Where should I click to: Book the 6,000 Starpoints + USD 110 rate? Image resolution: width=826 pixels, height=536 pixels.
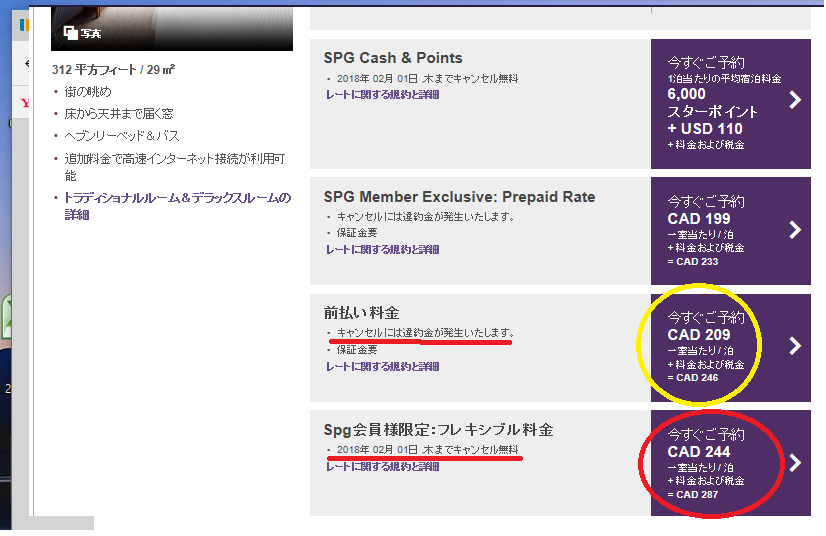731,104
